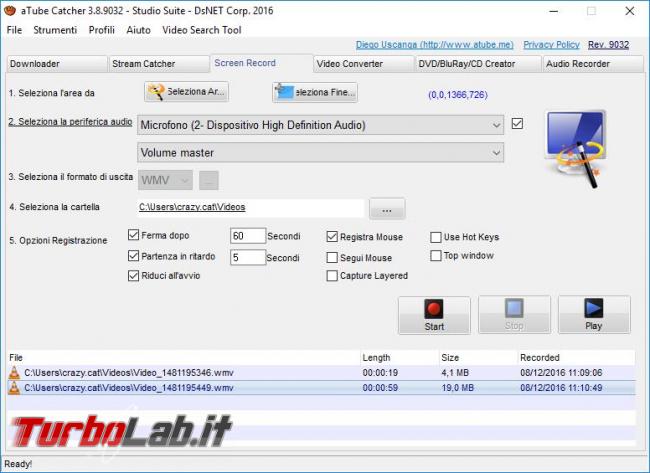Click the Rev. 9032 link
The height and width of the screenshot is (473, 650).
click(x=609, y=44)
